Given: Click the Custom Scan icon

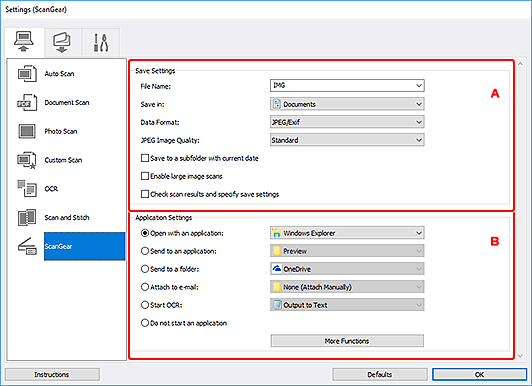Looking at the screenshot, I should coord(27,160).
